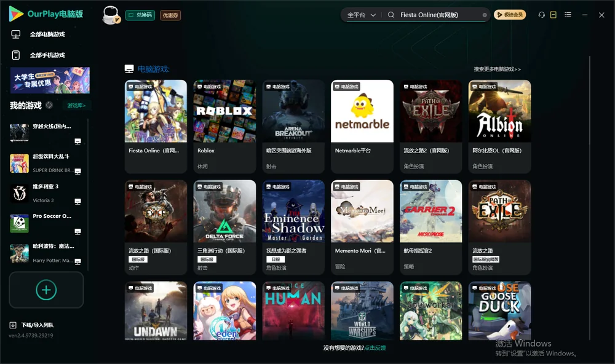Click the search magnifier icon

point(391,15)
